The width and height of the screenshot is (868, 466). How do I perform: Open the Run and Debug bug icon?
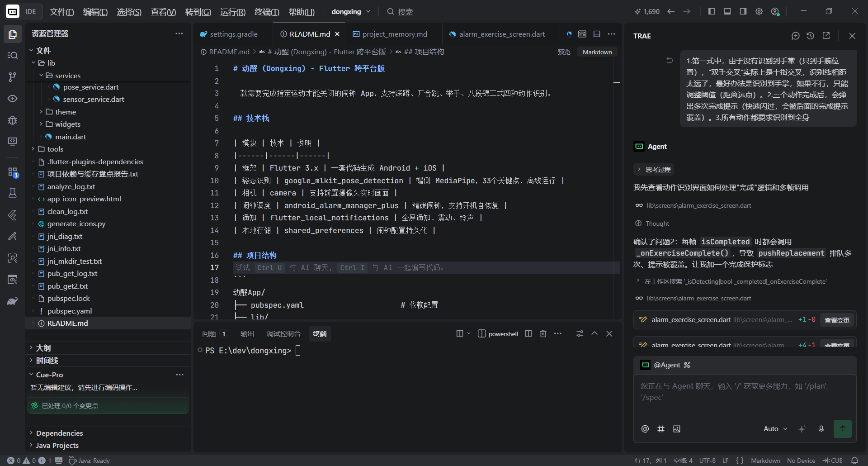(x=13, y=120)
